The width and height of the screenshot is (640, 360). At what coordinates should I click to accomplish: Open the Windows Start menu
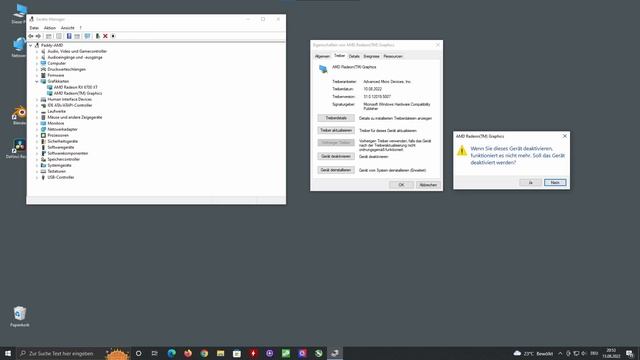(x=8, y=353)
